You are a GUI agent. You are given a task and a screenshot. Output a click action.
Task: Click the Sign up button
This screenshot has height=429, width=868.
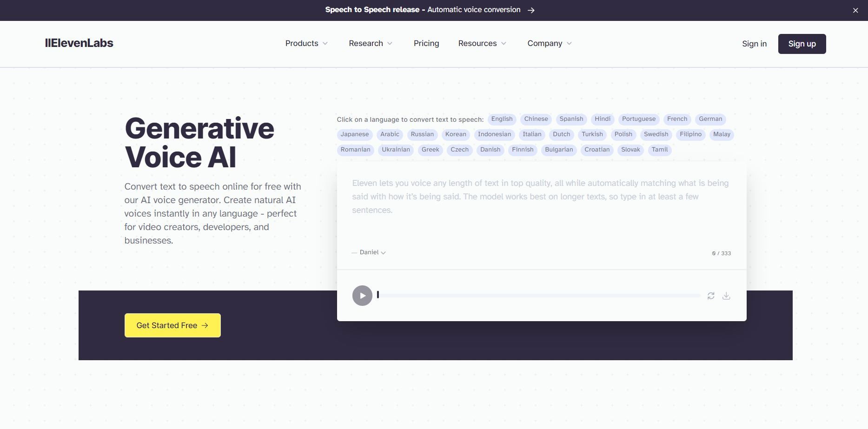(x=802, y=44)
